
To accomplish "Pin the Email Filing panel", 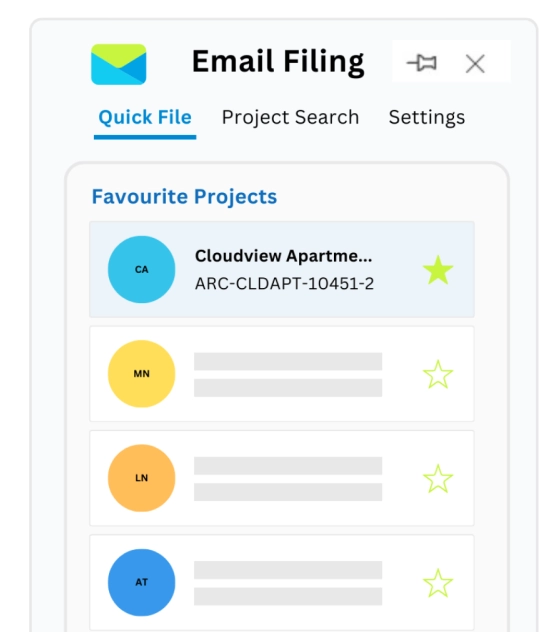I will 422,63.
